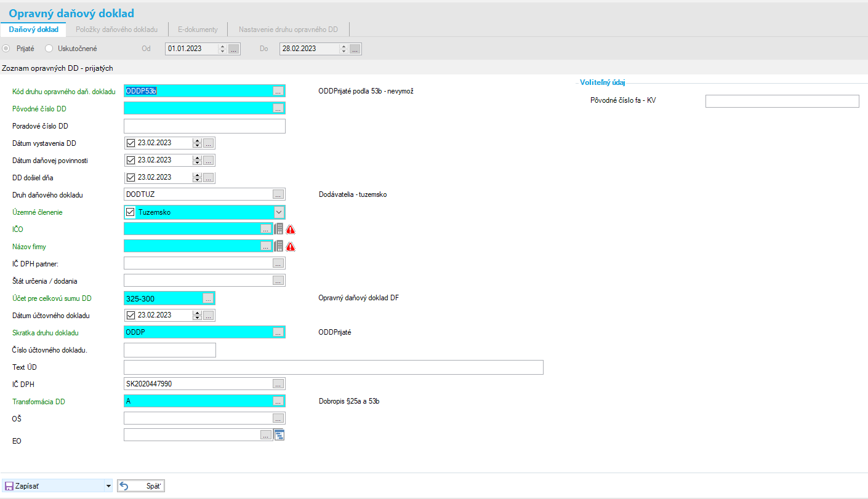Click stepper arrows of DD došiel dňa
868x499 pixels.
[197, 177]
